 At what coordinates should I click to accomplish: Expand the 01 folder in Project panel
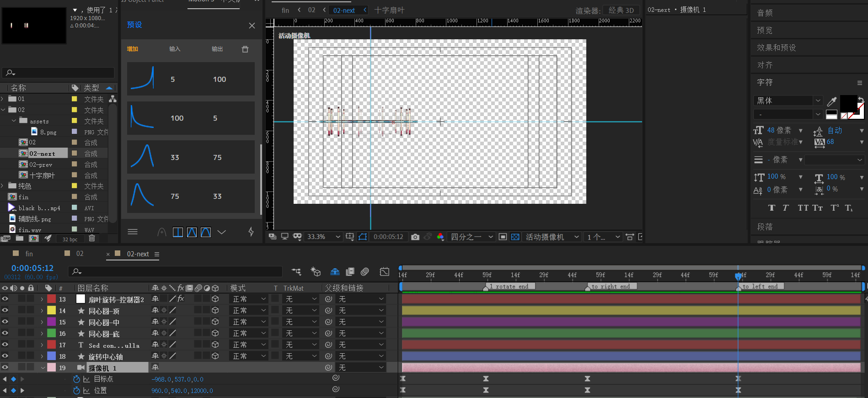[3, 99]
